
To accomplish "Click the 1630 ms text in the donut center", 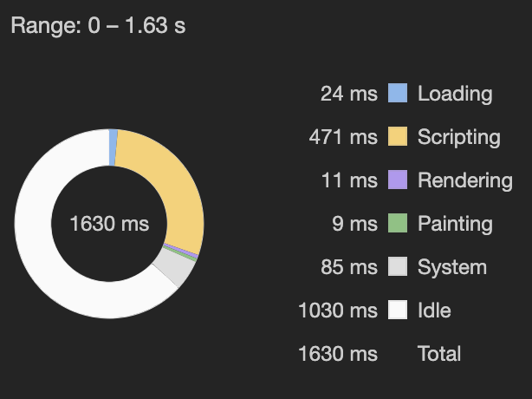I will pyautogui.click(x=109, y=224).
